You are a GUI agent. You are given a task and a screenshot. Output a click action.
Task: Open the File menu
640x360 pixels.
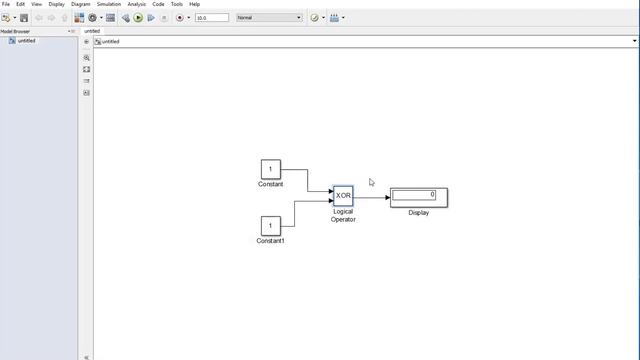[x=6, y=4]
